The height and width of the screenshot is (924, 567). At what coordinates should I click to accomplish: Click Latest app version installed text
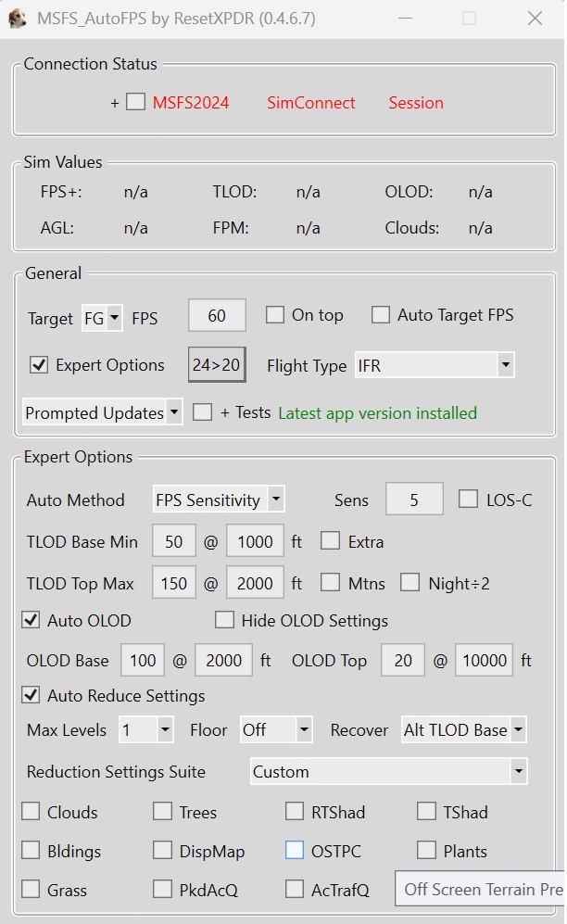(x=377, y=413)
